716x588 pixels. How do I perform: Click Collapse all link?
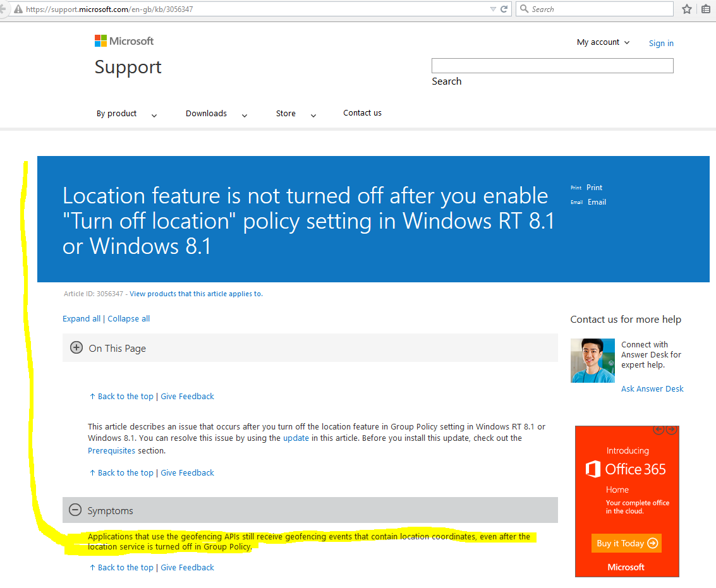click(x=129, y=319)
